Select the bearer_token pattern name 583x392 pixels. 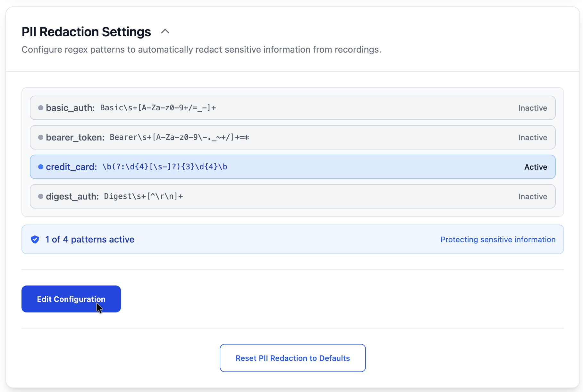75,137
